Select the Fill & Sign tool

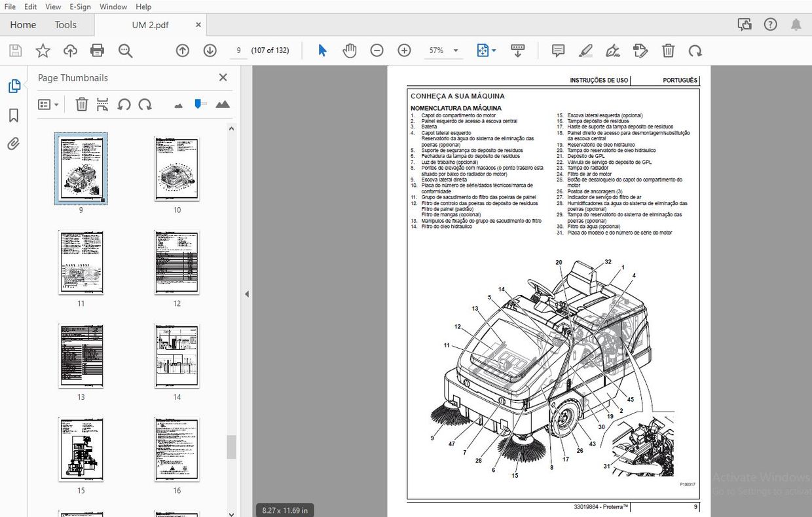coord(613,50)
